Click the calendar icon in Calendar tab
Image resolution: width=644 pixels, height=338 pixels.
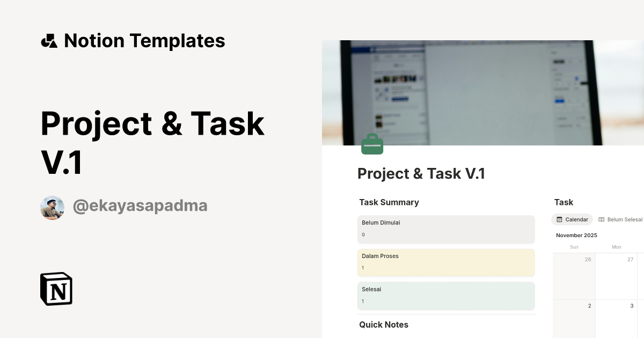click(x=559, y=219)
